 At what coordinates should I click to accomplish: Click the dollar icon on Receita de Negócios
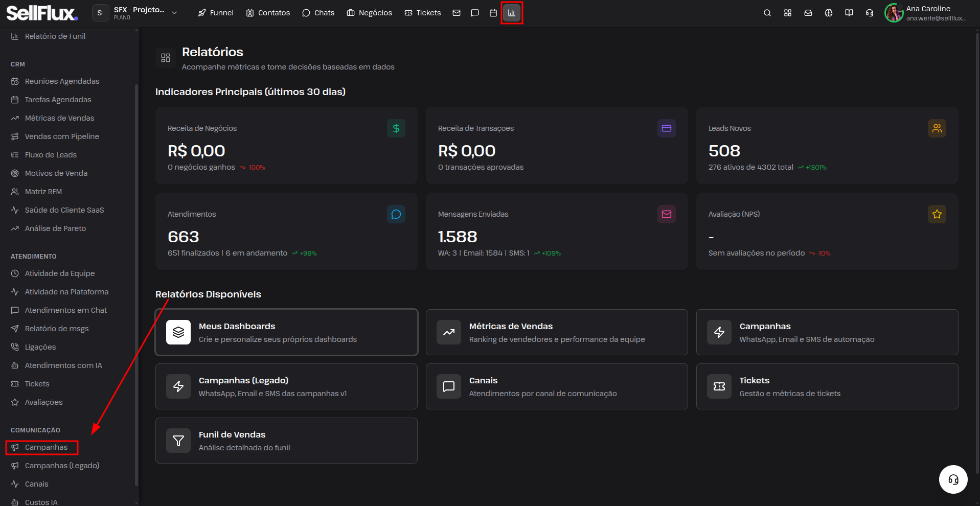tap(396, 128)
